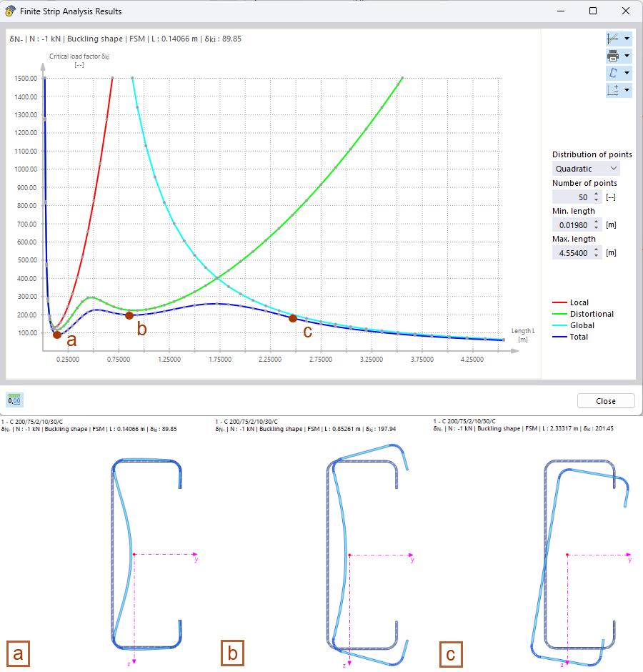Increase Number of points using the up arrow
This screenshot has width=643, height=672.
tap(595, 194)
